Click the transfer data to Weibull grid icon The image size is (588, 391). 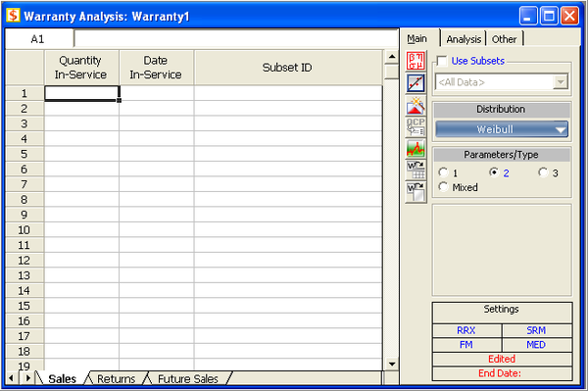point(416,171)
